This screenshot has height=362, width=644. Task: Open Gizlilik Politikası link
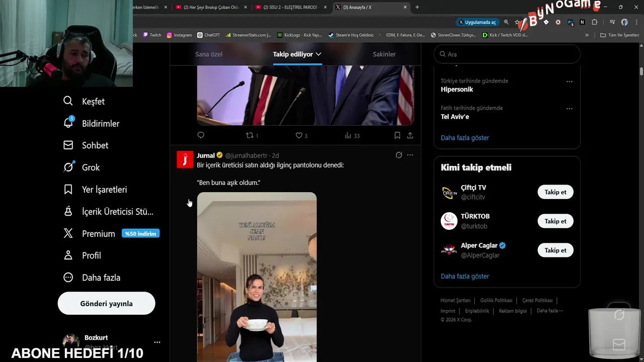coord(496,300)
